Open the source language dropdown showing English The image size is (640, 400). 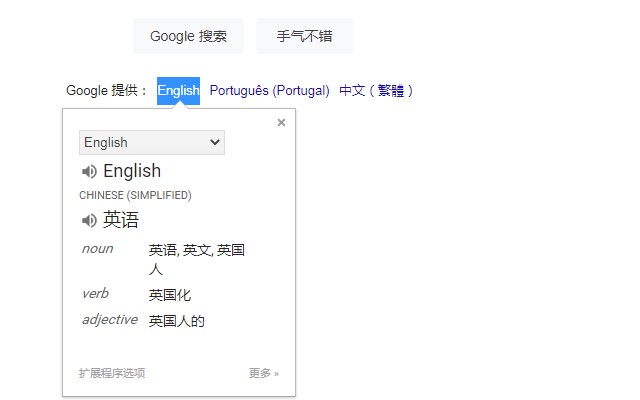152,142
